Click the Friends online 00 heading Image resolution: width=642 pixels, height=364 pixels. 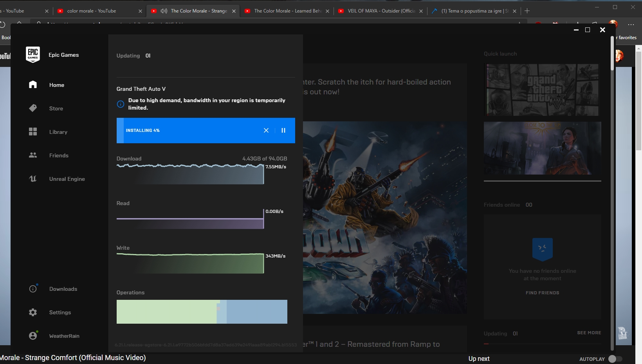tap(508, 205)
